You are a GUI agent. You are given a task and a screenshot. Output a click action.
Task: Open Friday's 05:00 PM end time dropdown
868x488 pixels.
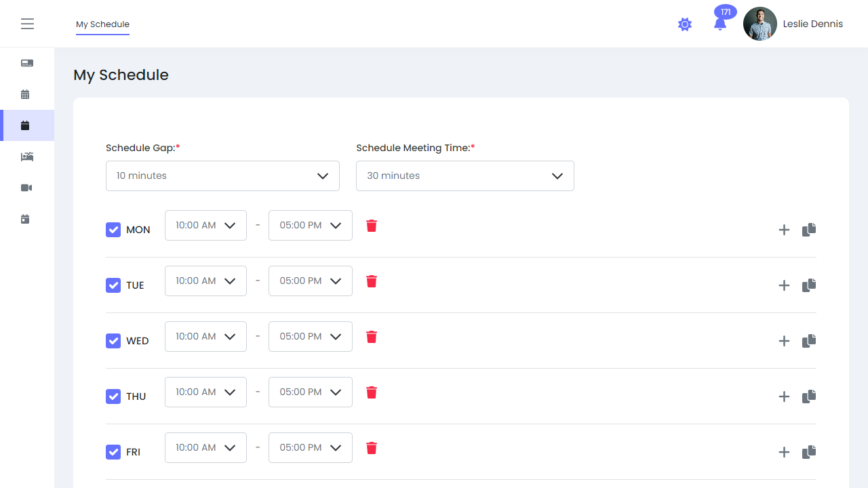pos(310,447)
